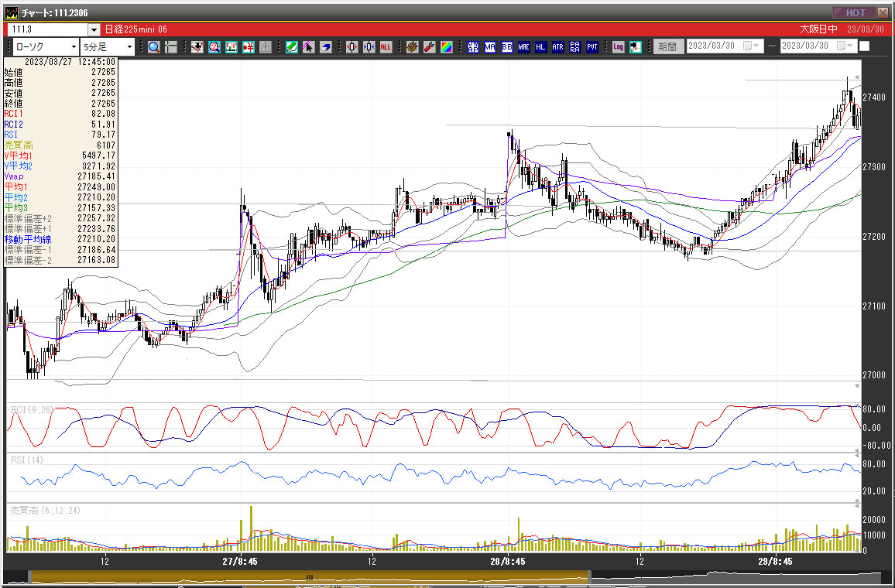Toggle the PVT pivot indicator
895x588 pixels.
click(x=592, y=46)
